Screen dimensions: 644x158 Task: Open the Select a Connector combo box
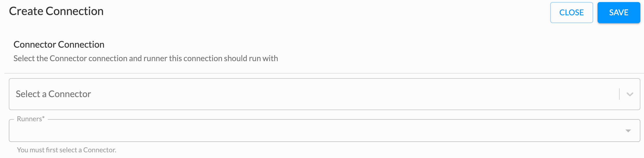pyautogui.click(x=324, y=94)
